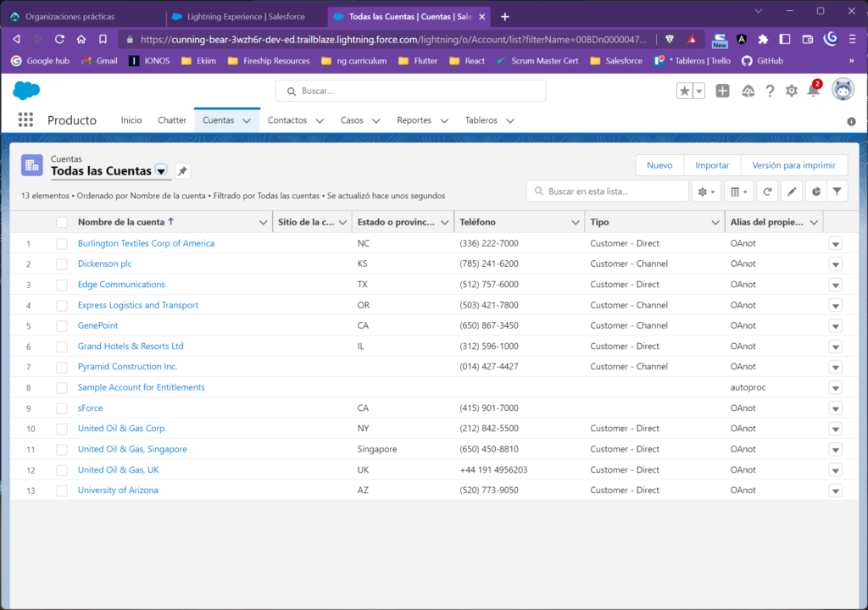
Task: Open the filters funnel icon
Action: [x=837, y=191]
